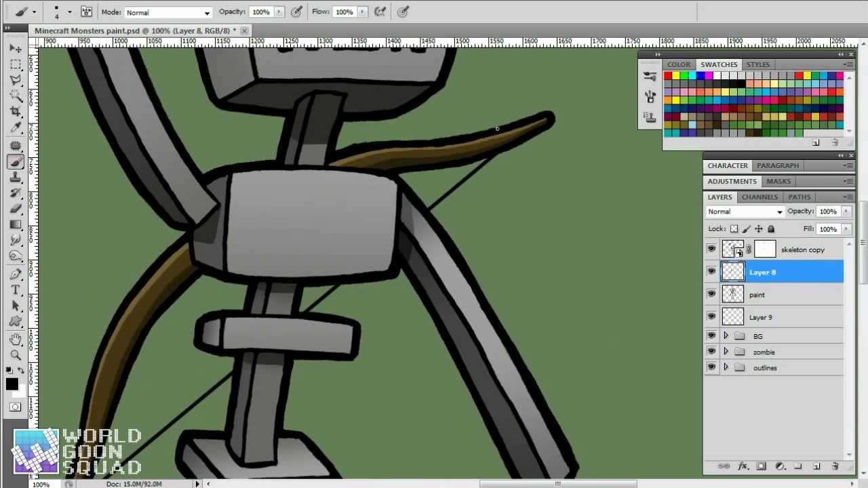868x488 pixels.
Task: Select the Zoom tool
Action: (x=16, y=354)
